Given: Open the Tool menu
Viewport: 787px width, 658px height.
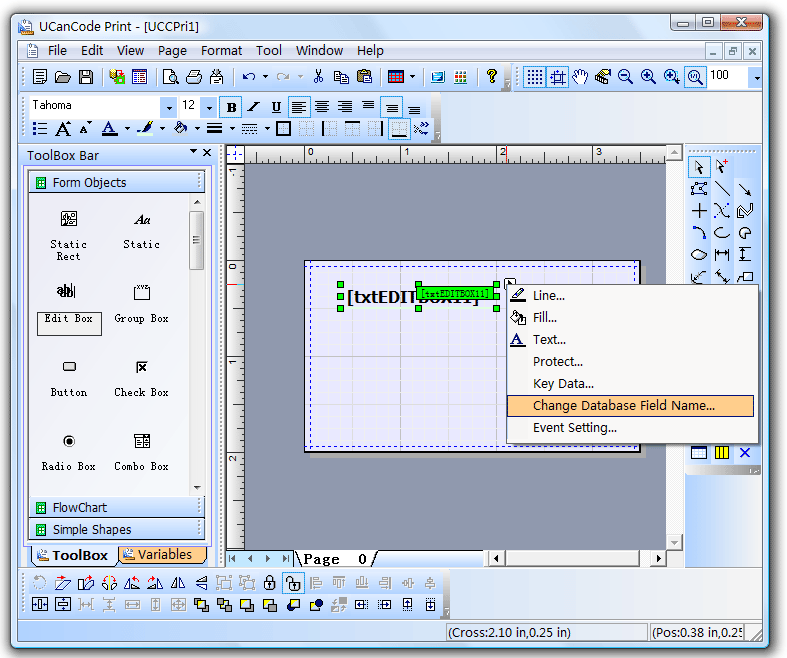Looking at the screenshot, I should (269, 51).
